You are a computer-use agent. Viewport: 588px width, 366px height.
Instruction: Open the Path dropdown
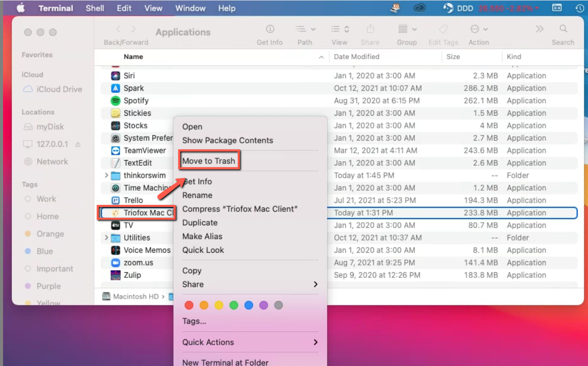[305, 29]
